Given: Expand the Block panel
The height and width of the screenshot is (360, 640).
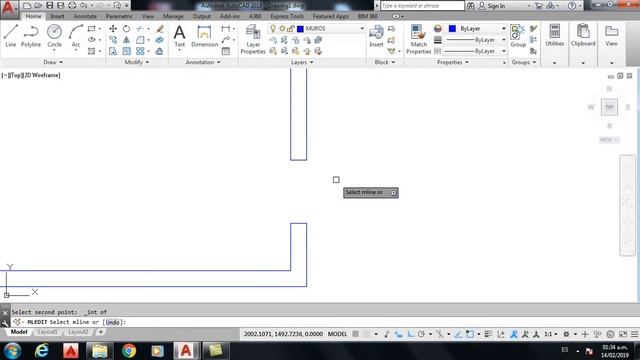Looking at the screenshot, I should point(385,62).
